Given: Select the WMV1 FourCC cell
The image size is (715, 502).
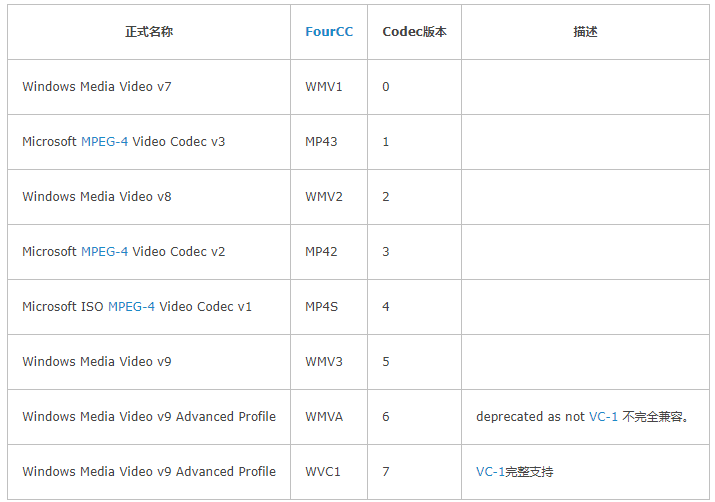Looking at the screenshot, I should pos(329,87).
